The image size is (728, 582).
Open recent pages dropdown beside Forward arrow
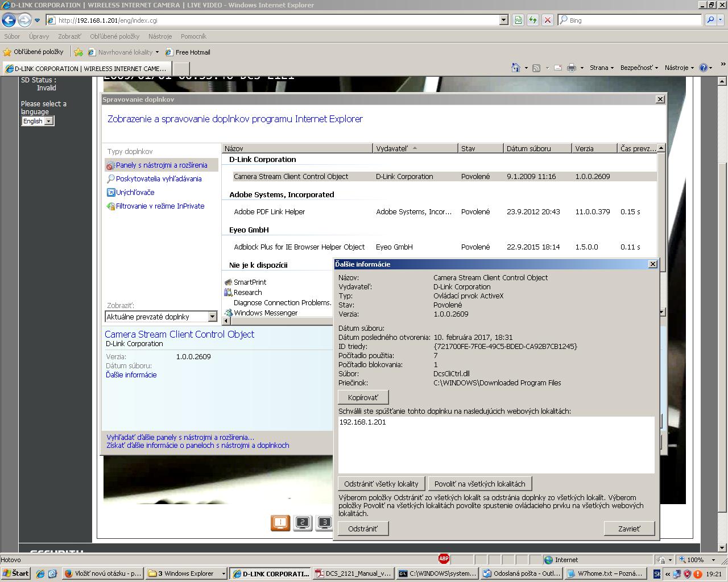pyautogui.click(x=37, y=20)
